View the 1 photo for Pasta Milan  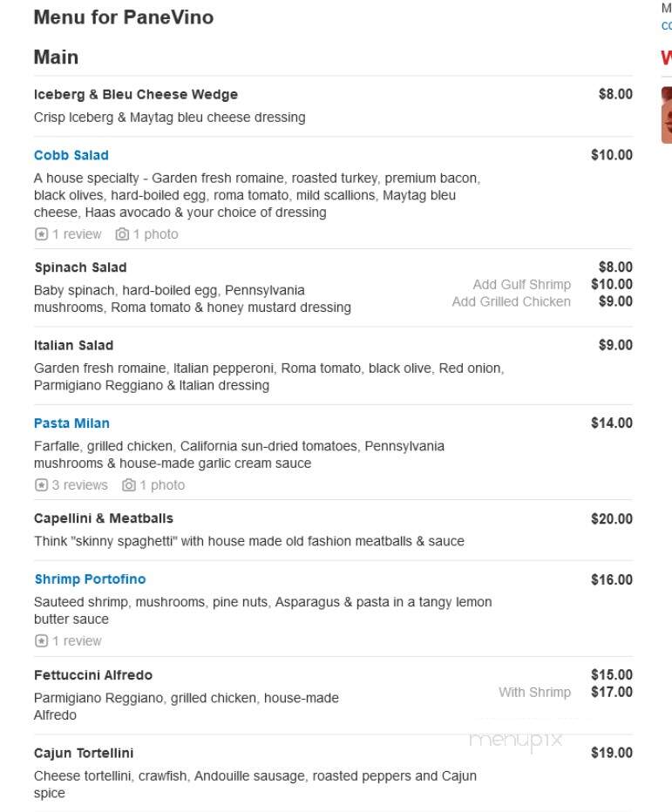(162, 485)
